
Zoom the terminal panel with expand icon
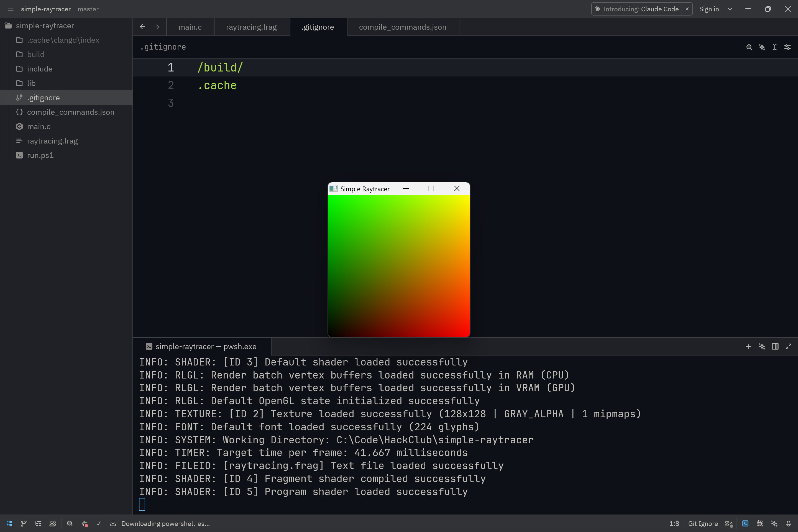[789, 346]
